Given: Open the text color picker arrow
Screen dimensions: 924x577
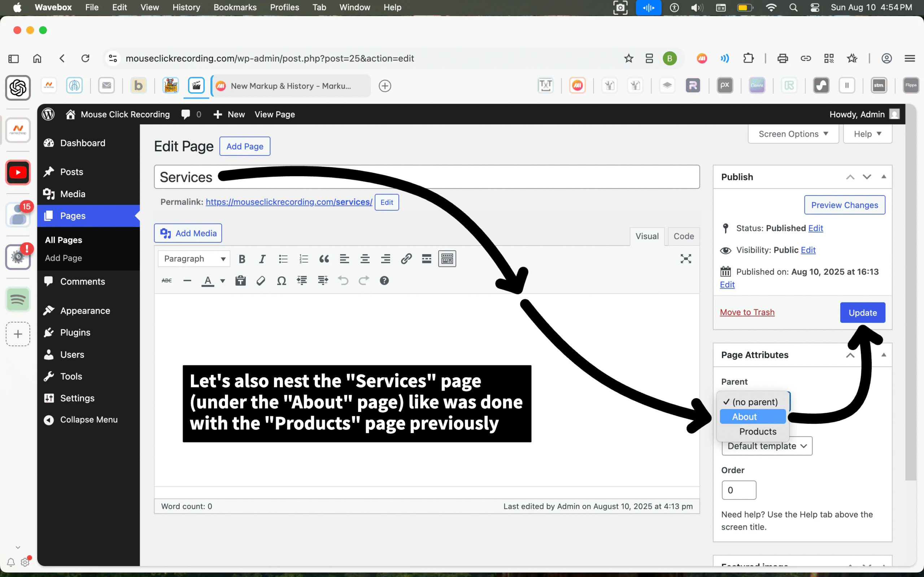Looking at the screenshot, I should click(x=223, y=281).
